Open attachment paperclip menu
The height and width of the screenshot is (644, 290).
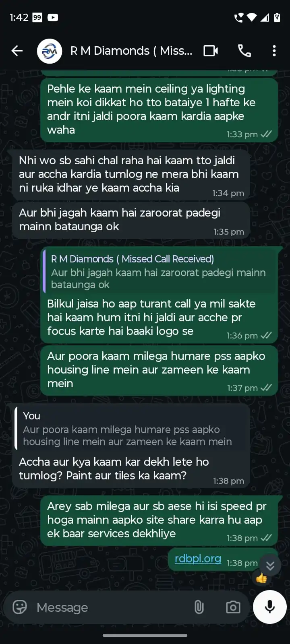tap(199, 607)
